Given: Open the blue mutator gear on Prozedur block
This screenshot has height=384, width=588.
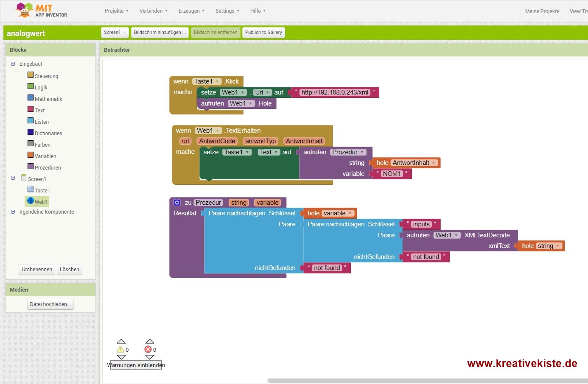Looking at the screenshot, I should pyautogui.click(x=177, y=203).
